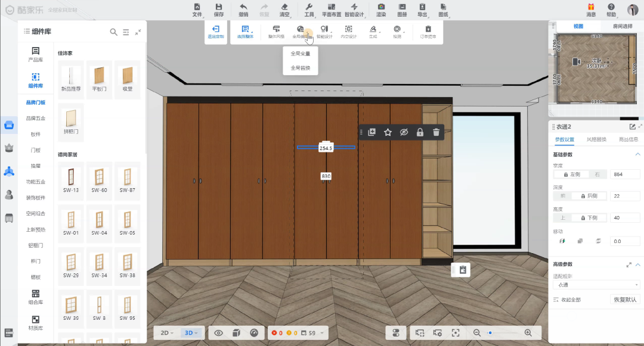The height and width of the screenshot is (346, 644).
Task: Open 材质库 material library
Action: click(35, 323)
